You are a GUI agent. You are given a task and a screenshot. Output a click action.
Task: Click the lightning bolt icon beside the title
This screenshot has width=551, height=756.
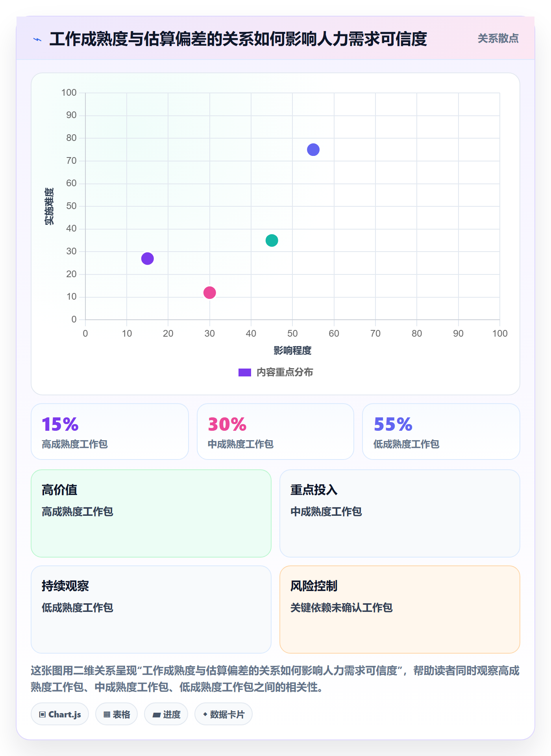coord(37,39)
